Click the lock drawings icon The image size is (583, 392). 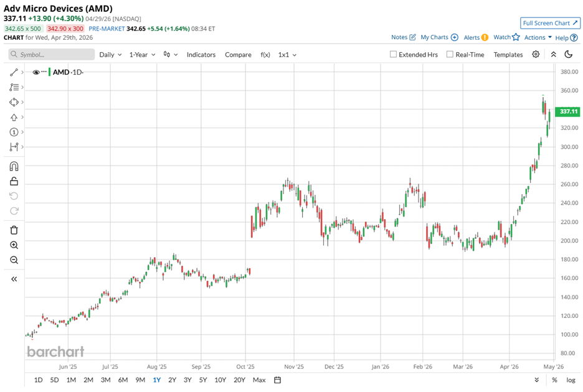click(14, 181)
